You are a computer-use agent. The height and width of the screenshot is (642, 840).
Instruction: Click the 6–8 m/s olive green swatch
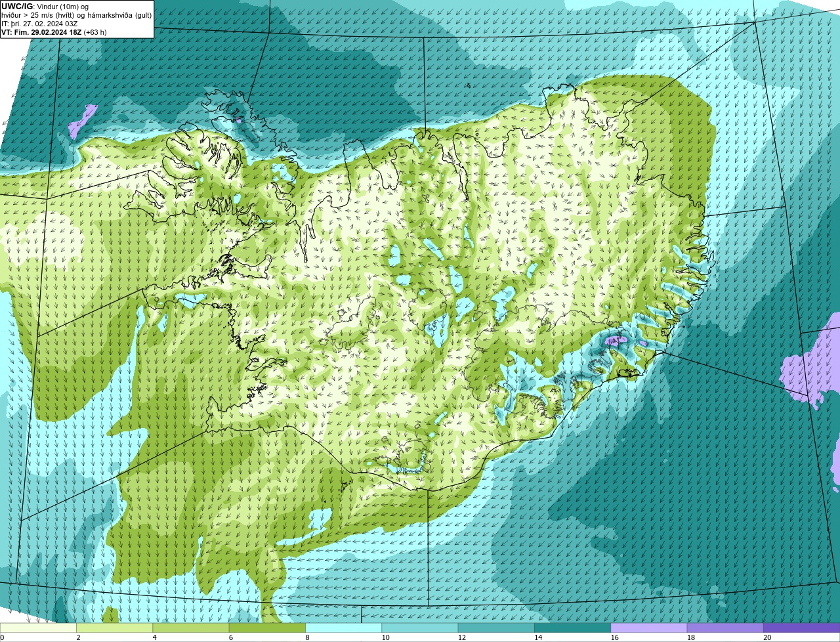[267, 628]
